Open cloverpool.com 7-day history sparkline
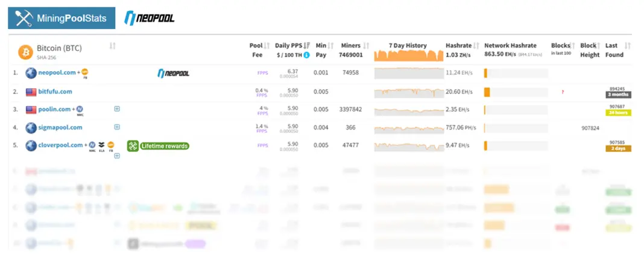 [409, 145]
